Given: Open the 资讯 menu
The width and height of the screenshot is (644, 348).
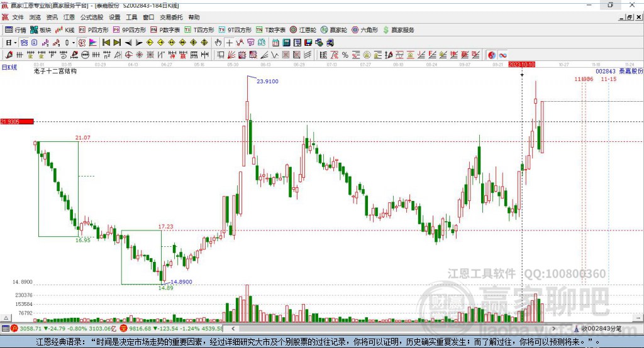Looking at the screenshot, I should (x=52, y=17).
